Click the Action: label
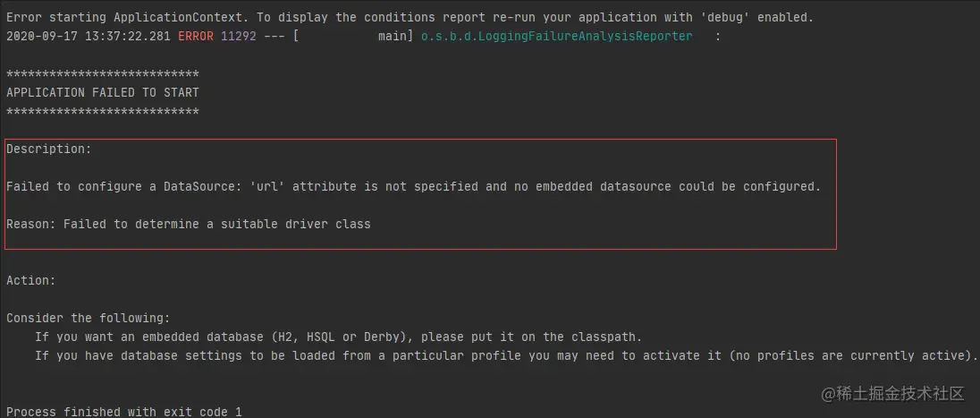 point(30,280)
